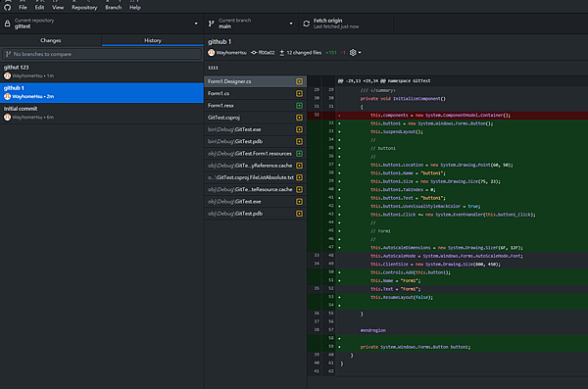
Task: Click the Fetch origin button
Action: 346,24
